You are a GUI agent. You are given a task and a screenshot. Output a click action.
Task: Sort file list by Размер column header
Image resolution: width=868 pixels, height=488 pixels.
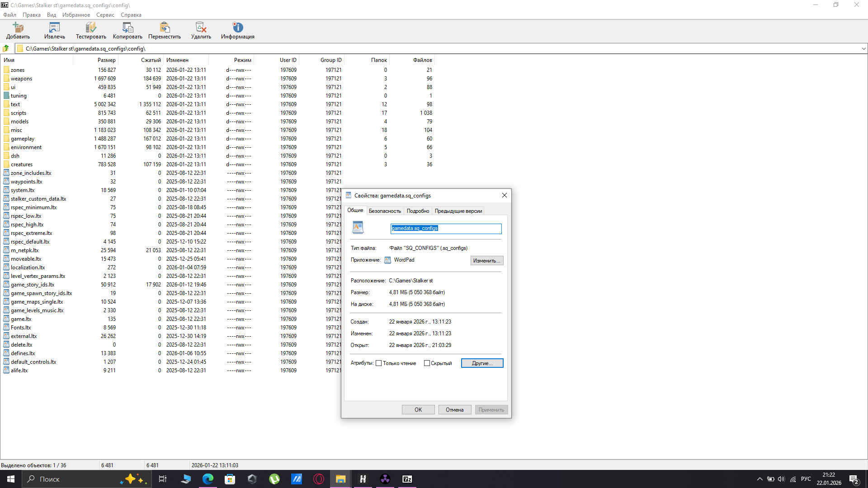106,60
